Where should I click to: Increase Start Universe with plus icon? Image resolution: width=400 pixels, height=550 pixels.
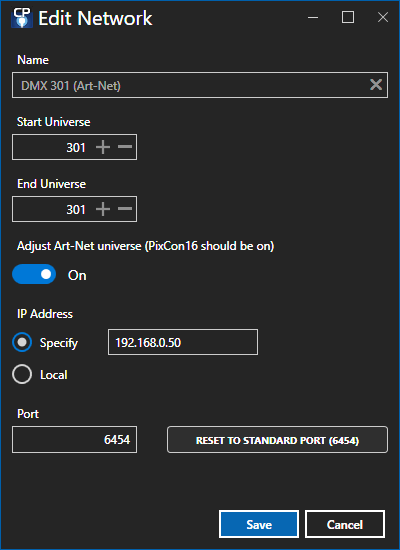pos(103,147)
